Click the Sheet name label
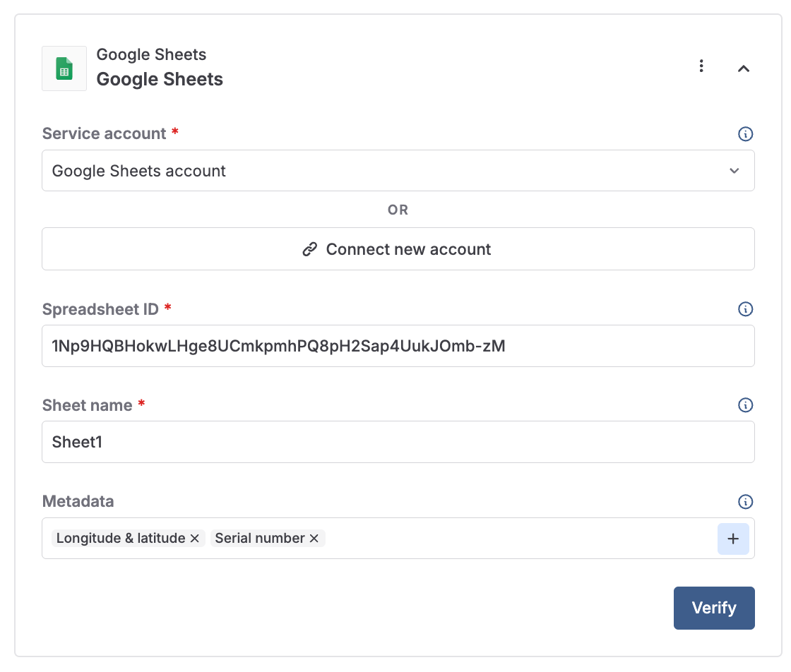791x672 pixels. coord(88,405)
